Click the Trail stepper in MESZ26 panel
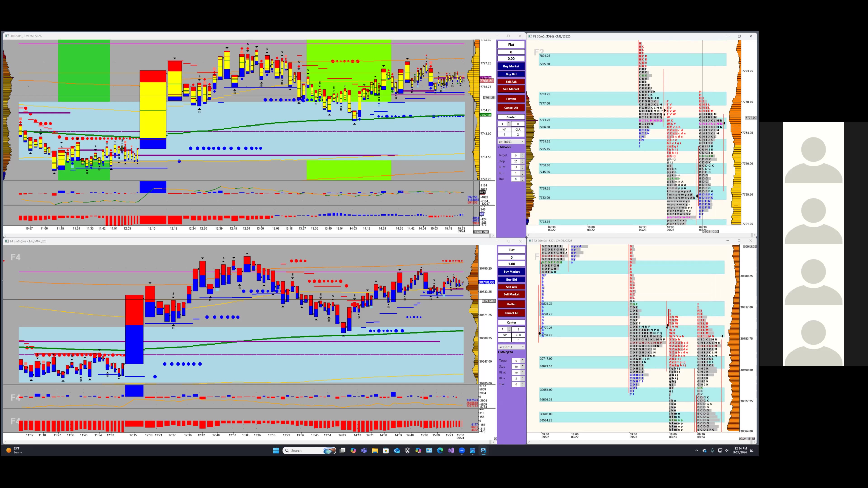 (522, 179)
